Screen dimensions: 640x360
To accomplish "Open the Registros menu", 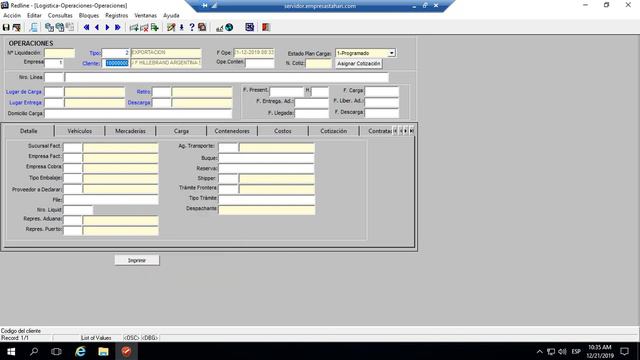I will tap(116, 16).
